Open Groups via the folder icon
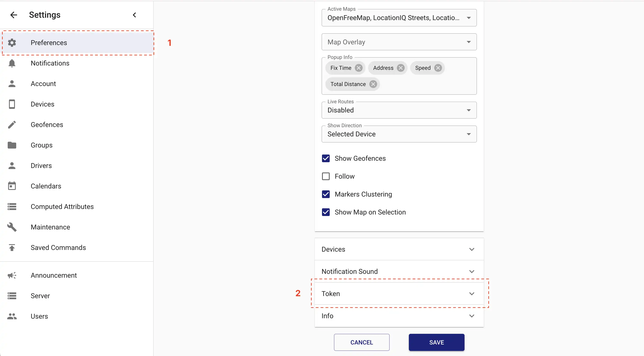The width and height of the screenshot is (644, 356). (12, 145)
